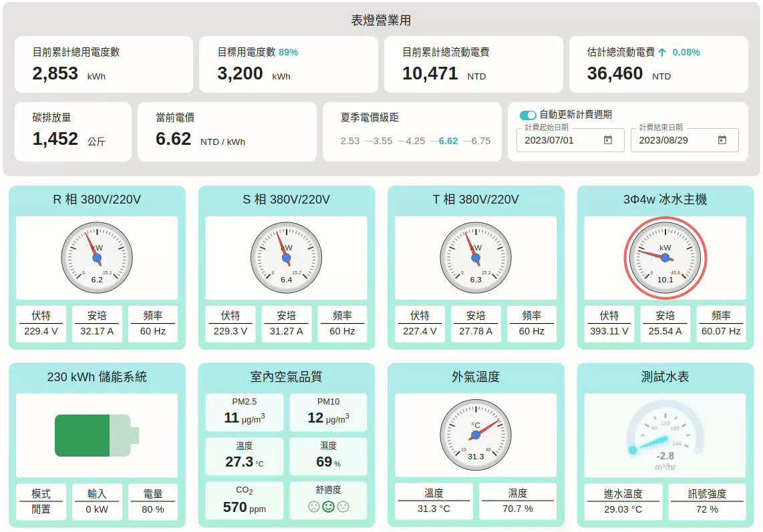Click the 外氣溫度 heading
This screenshot has width=763, height=532.
coord(476,377)
